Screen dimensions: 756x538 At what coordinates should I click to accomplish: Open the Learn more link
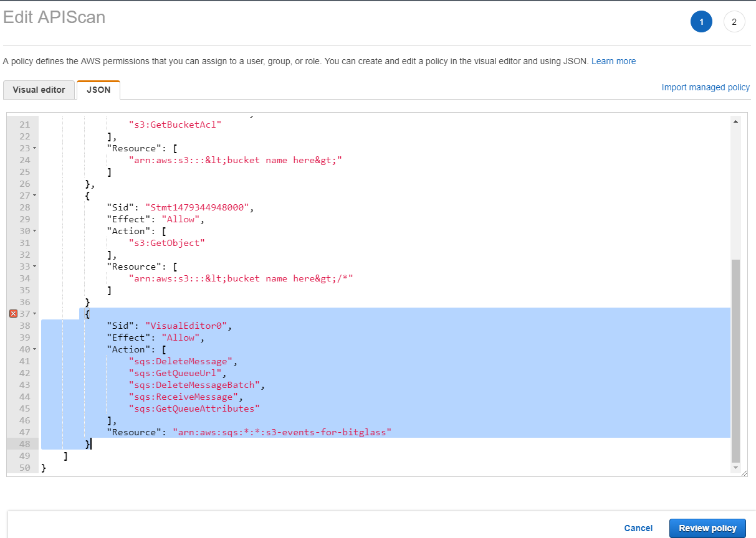(613, 61)
